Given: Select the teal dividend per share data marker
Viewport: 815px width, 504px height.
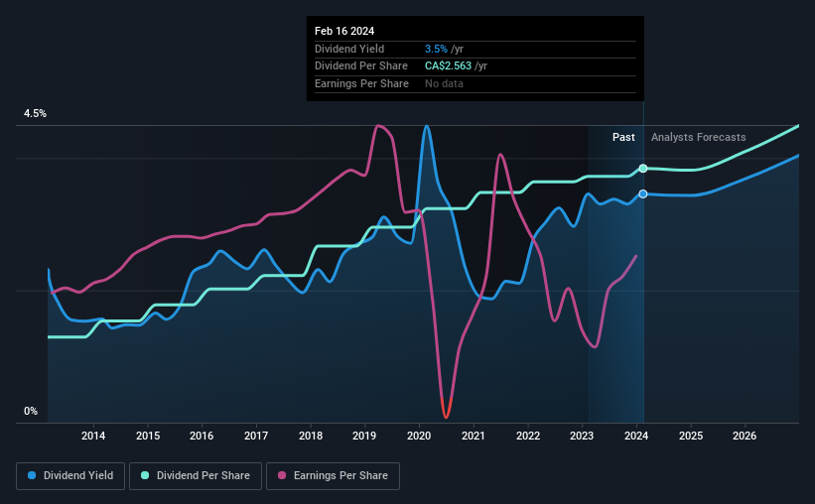Looking at the screenshot, I should pyautogui.click(x=643, y=169).
